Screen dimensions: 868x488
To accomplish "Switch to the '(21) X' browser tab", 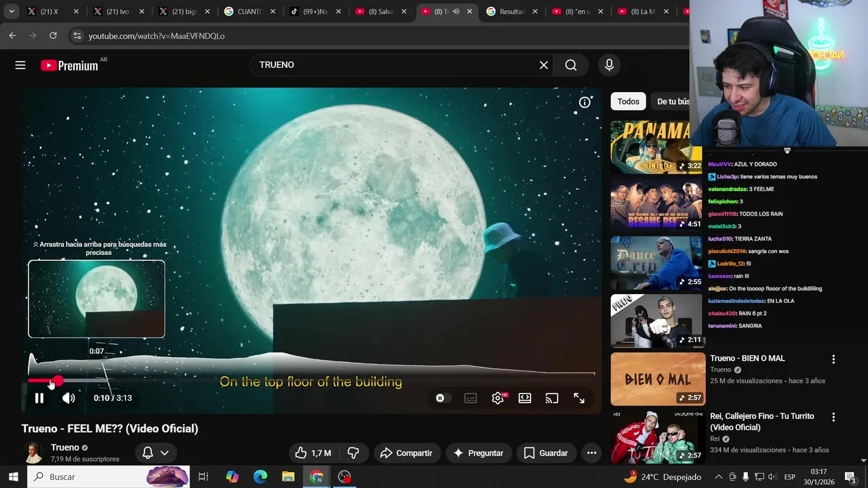I will tap(52, 12).
